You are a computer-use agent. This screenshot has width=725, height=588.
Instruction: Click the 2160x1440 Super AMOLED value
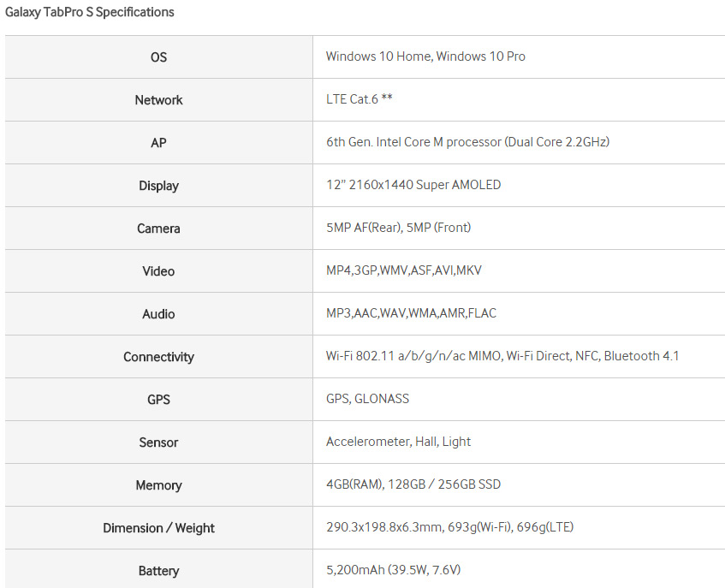point(413,185)
